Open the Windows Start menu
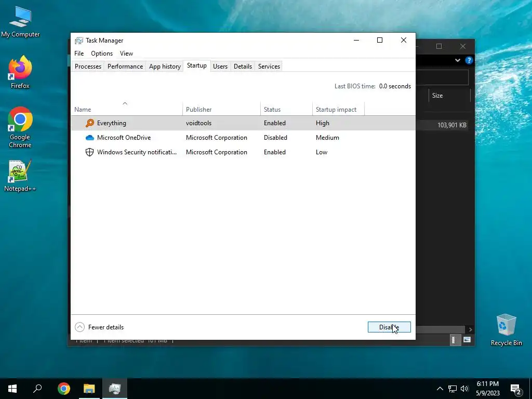The height and width of the screenshot is (399, 532). (12, 389)
